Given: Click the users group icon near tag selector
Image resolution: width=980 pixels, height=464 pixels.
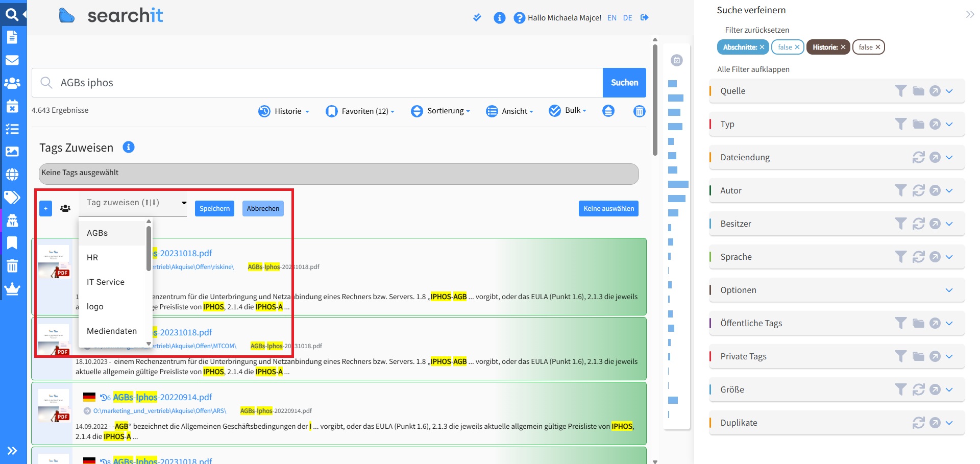Looking at the screenshot, I should pos(65,208).
